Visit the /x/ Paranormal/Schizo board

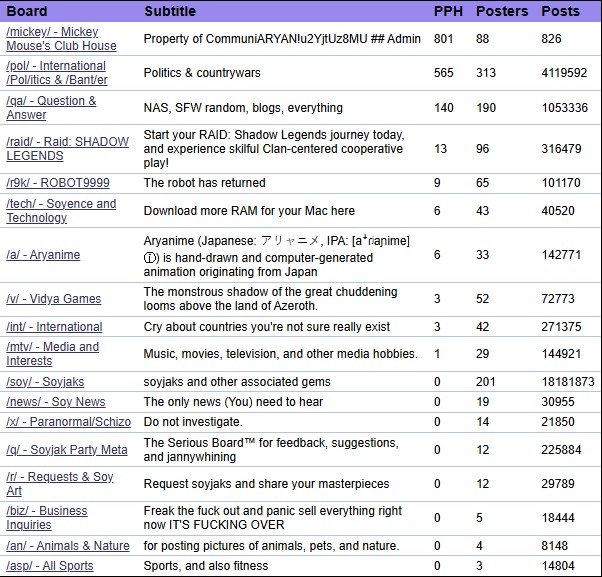[68, 422]
